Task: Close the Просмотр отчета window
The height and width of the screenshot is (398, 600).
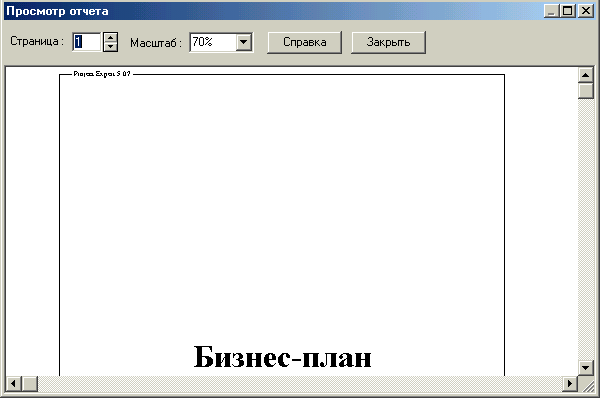Action: pyautogui.click(x=585, y=11)
